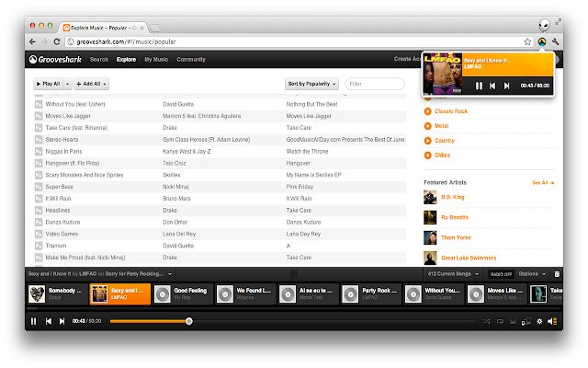Screen dimensions: 588x368
Task: Open the See All featured artists link
Action: pos(543,183)
